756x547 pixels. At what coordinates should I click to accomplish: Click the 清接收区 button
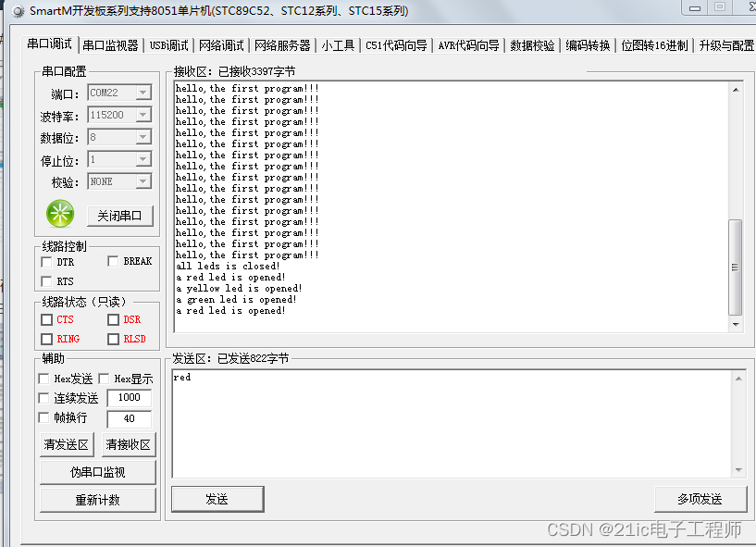tap(129, 444)
